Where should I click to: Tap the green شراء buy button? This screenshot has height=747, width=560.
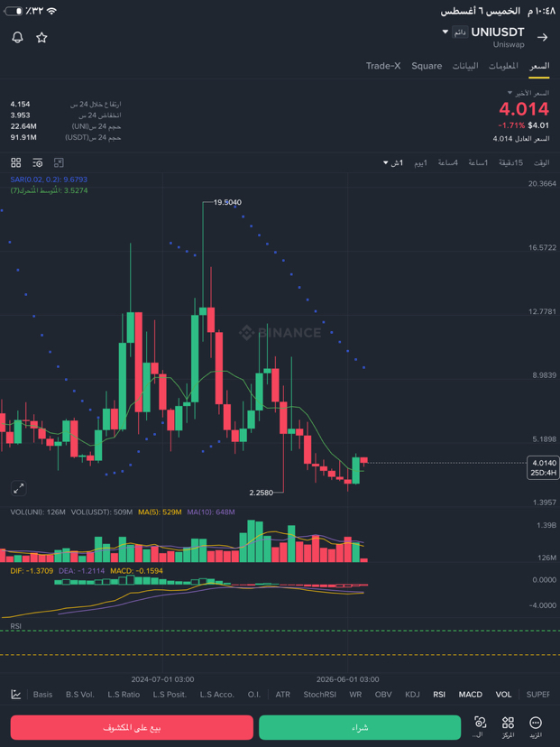click(360, 727)
